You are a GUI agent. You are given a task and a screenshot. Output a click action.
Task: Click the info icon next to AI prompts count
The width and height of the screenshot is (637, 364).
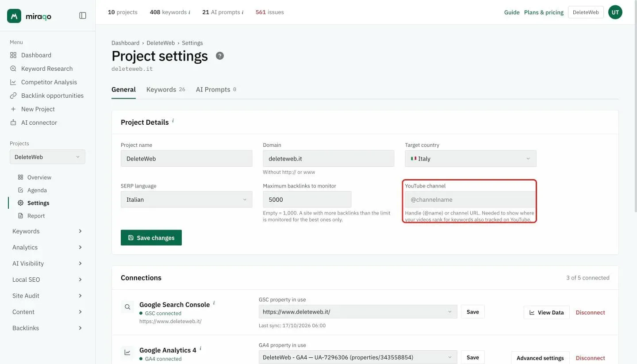point(242,12)
